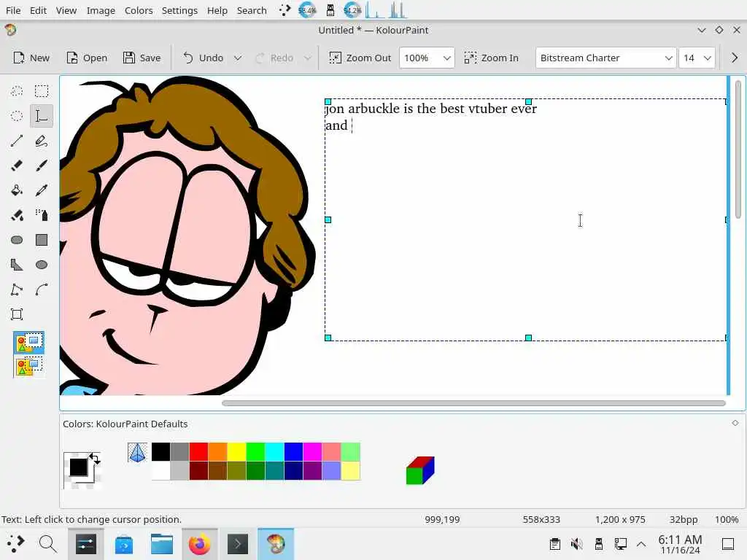Select the Brush tool

click(42, 166)
